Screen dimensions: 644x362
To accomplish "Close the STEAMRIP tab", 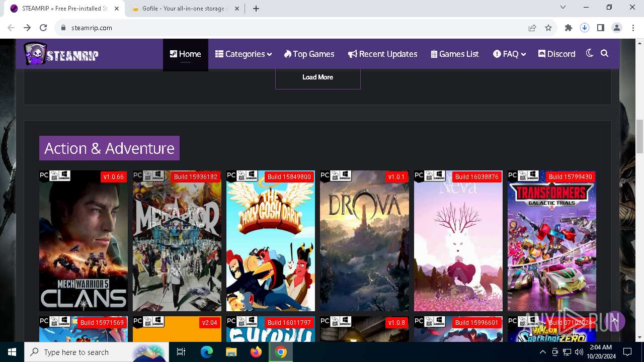I will 117,9.
